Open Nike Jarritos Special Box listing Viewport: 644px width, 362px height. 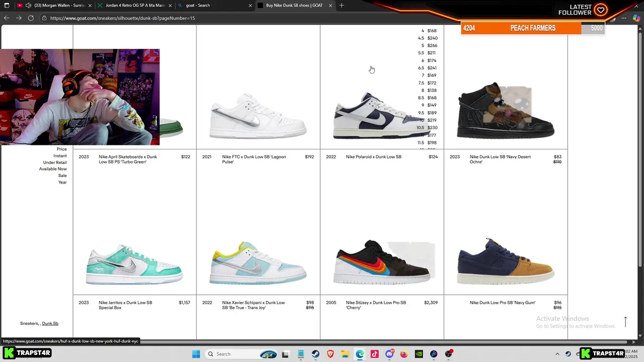point(125,305)
